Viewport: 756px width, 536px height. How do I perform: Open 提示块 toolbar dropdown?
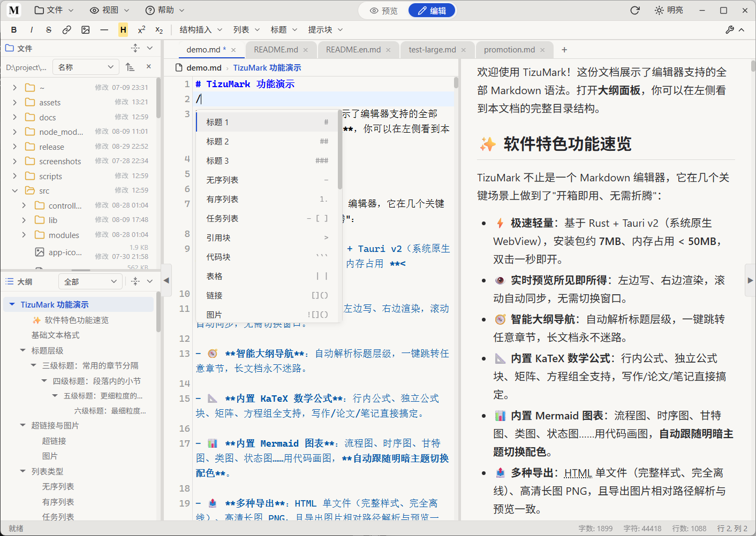tap(325, 30)
